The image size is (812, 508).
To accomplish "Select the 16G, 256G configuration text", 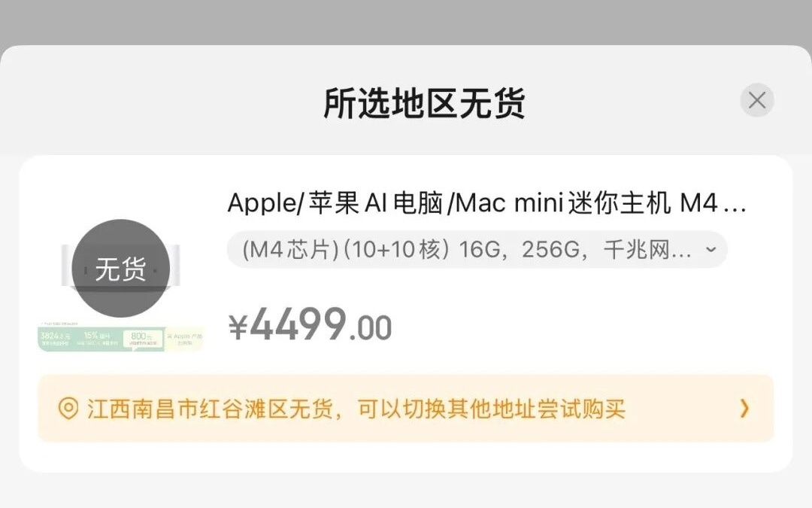I will point(523,250).
